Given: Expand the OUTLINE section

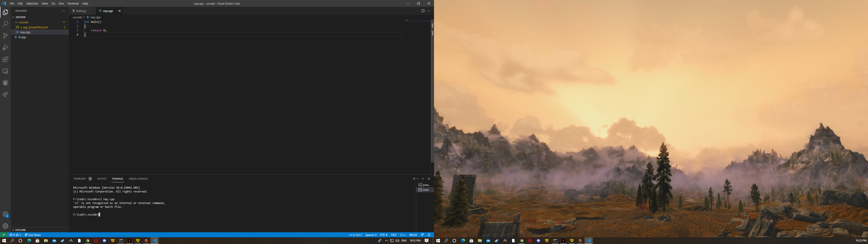Looking at the screenshot, I should tap(20, 230).
